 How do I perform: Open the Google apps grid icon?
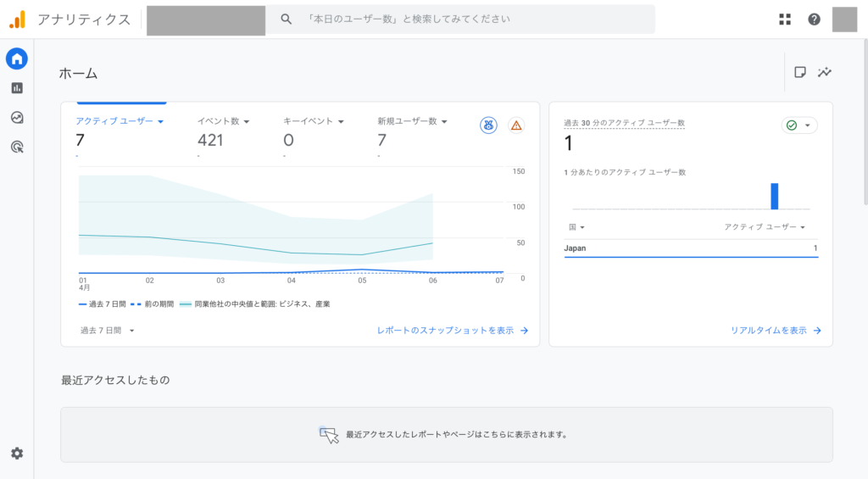(x=785, y=19)
